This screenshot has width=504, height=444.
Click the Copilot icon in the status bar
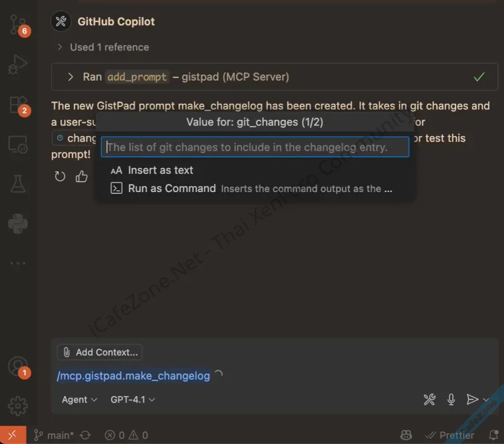pyautogui.click(x=406, y=435)
